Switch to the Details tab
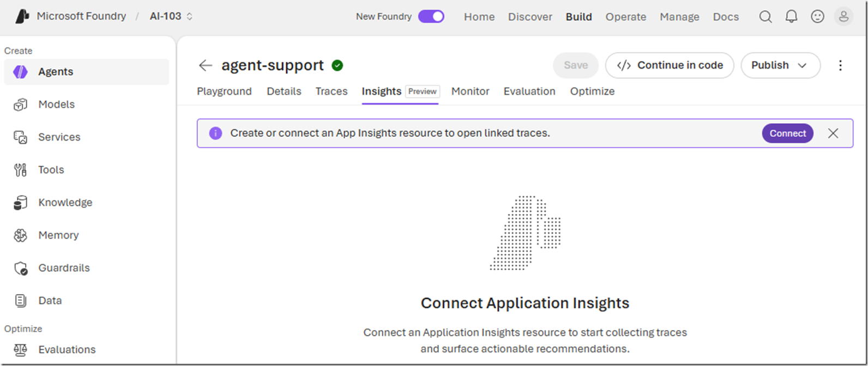This screenshot has width=868, height=366. point(284,91)
